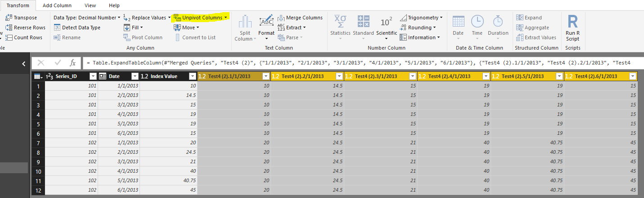Click Extract Values tool

pos(536,37)
